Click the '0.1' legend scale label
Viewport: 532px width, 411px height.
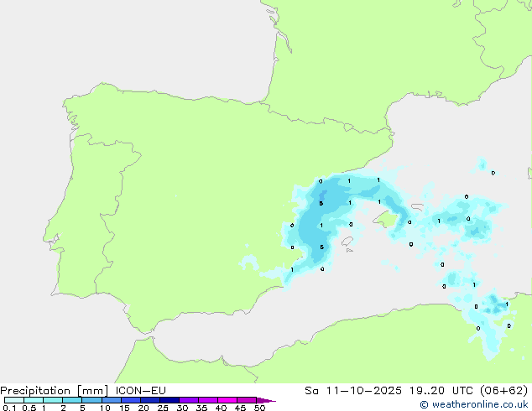coord(9,408)
